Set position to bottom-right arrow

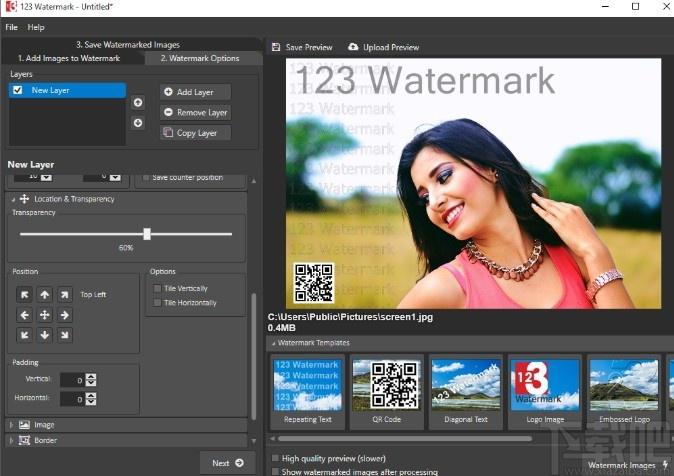pos(64,335)
